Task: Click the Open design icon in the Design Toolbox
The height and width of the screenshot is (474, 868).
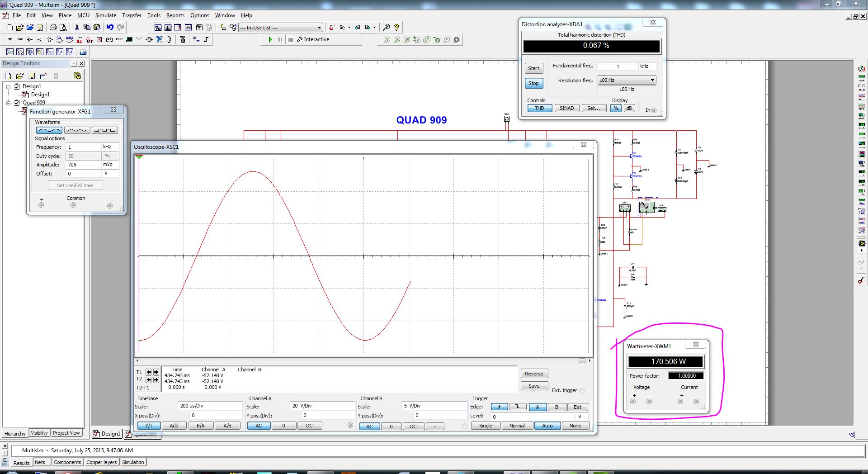Action: pyautogui.click(x=20, y=76)
